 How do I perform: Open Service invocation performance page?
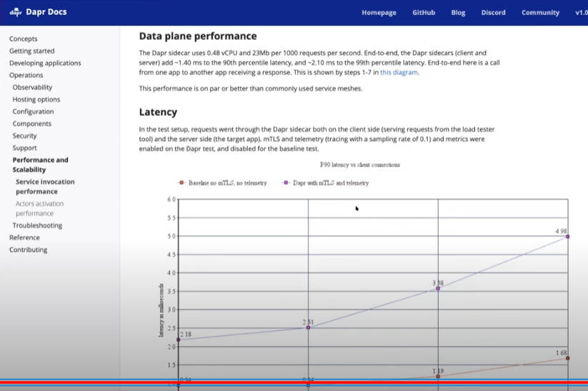tap(45, 187)
